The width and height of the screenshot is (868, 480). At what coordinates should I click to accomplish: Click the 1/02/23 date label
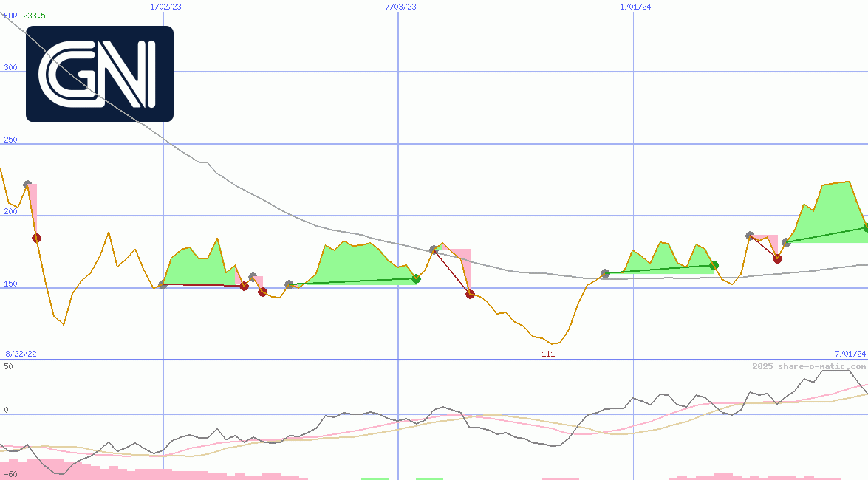tap(165, 7)
